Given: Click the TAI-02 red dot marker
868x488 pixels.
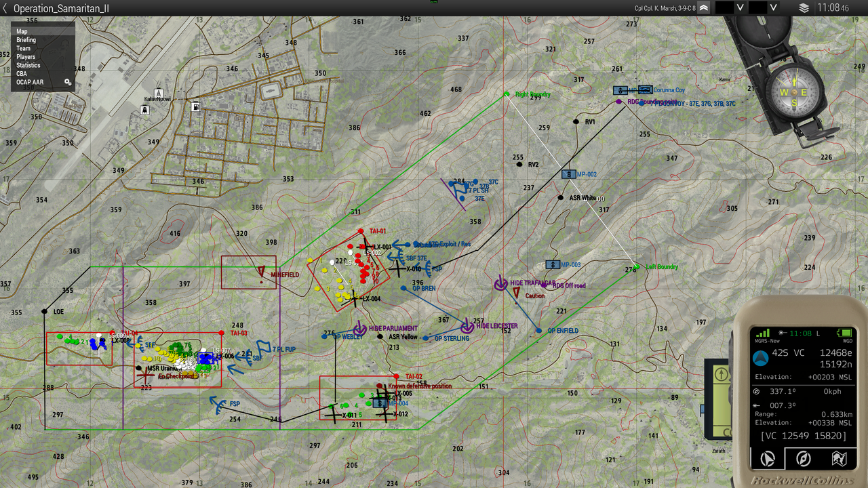Looking at the screenshot, I should click(x=398, y=377).
